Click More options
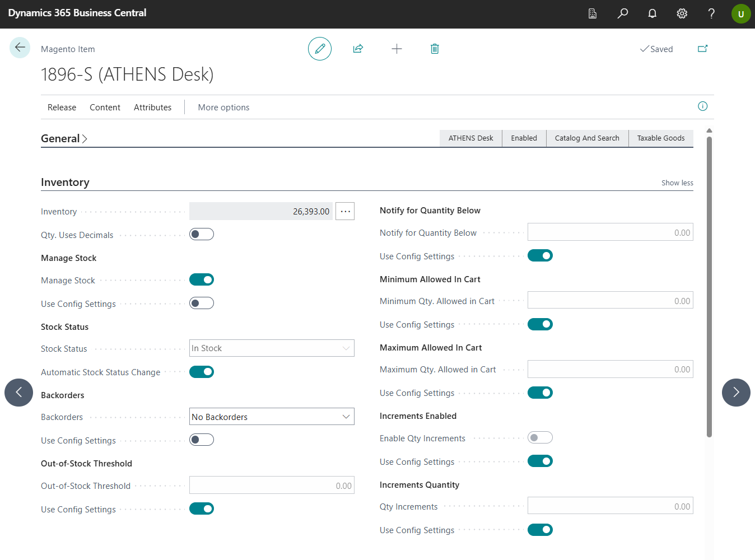755x560 pixels. click(x=223, y=108)
